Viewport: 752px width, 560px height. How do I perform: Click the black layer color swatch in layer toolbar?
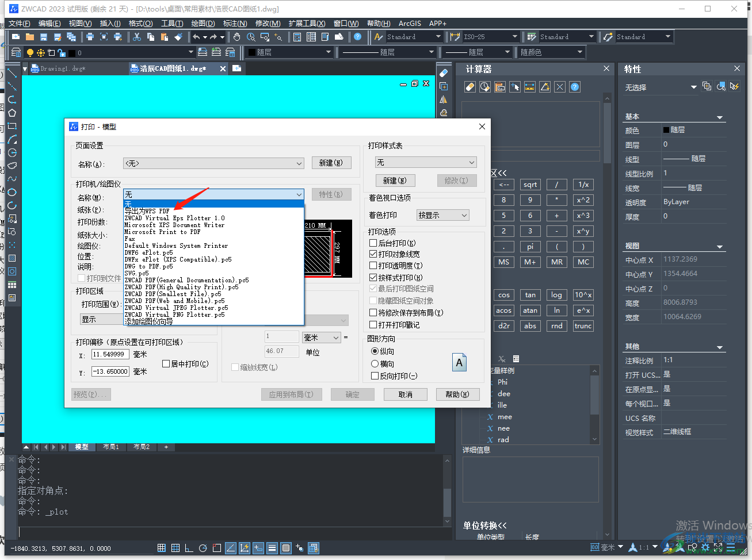click(x=72, y=53)
